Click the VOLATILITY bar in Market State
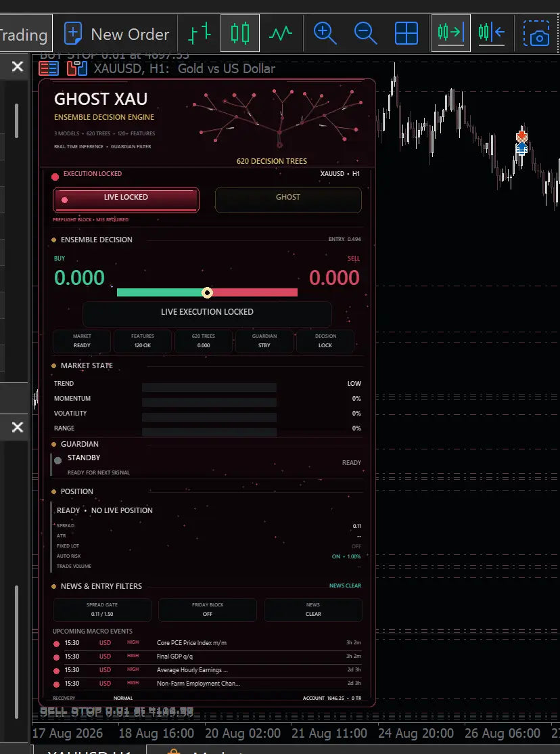 coord(209,418)
